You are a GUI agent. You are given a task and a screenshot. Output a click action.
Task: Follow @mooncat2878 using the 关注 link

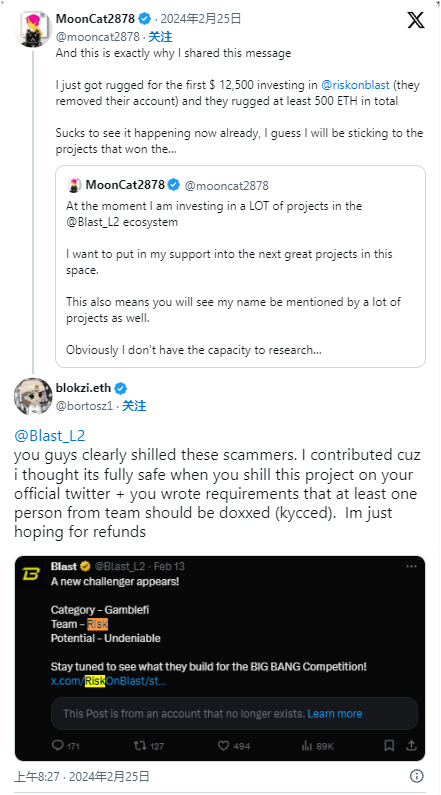point(160,37)
